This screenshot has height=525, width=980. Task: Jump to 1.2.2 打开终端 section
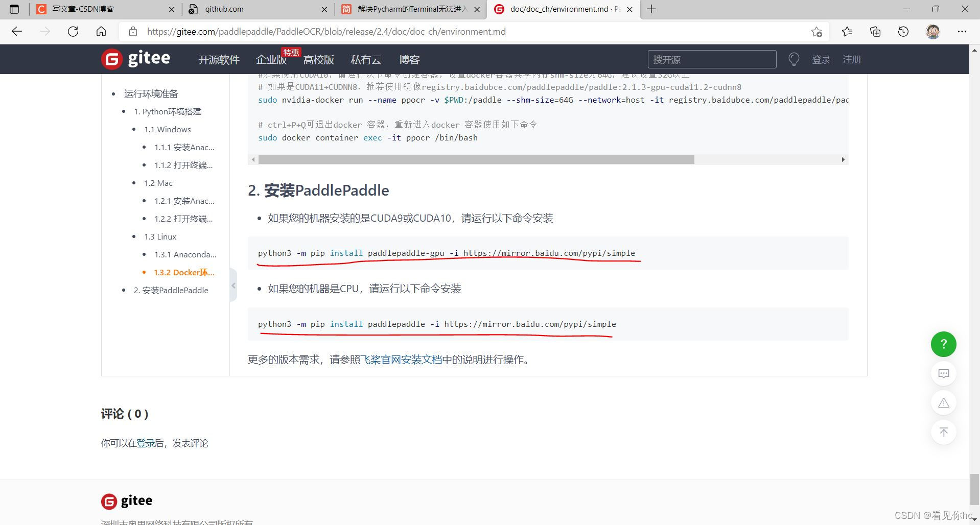(x=183, y=219)
